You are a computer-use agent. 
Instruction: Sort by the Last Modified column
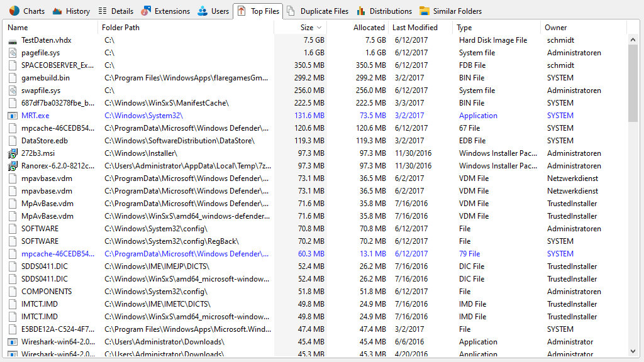coord(414,28)
